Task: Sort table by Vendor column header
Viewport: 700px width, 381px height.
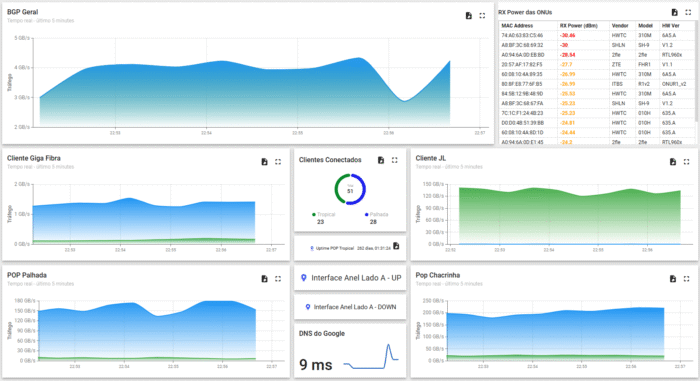Action: 620,26
